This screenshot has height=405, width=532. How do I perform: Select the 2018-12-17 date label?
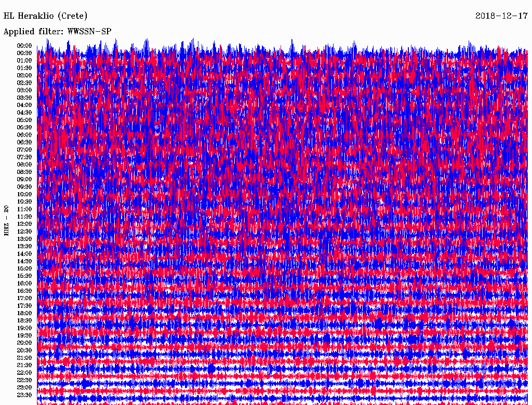coord(501,16)
